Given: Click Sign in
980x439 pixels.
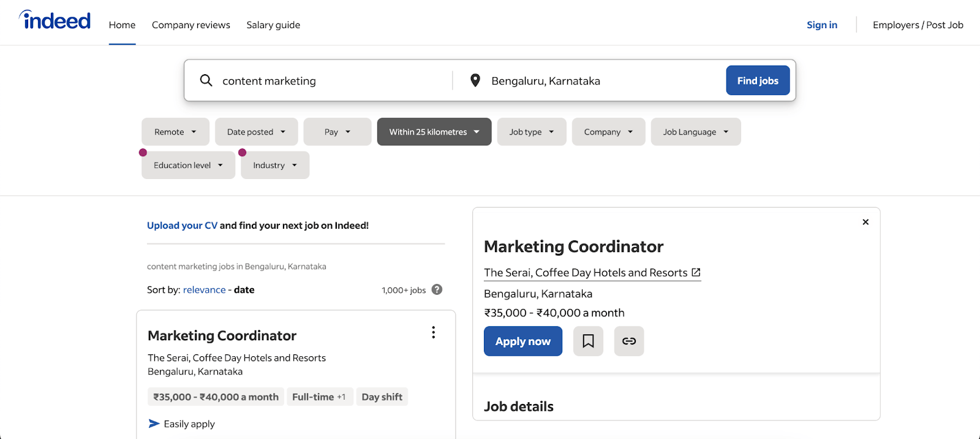Looking at the screenshot, I should [822, 25].
